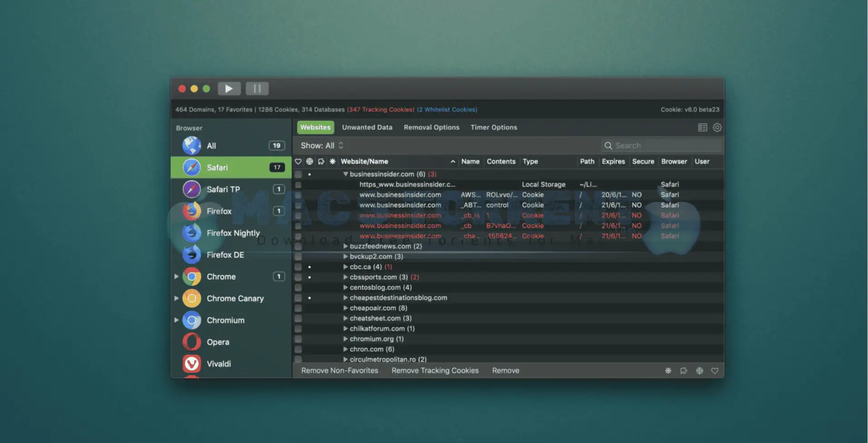Viewport: 868px width, 443px height.
Task: Open the Timer Options tab
Action: coord(494,128)
